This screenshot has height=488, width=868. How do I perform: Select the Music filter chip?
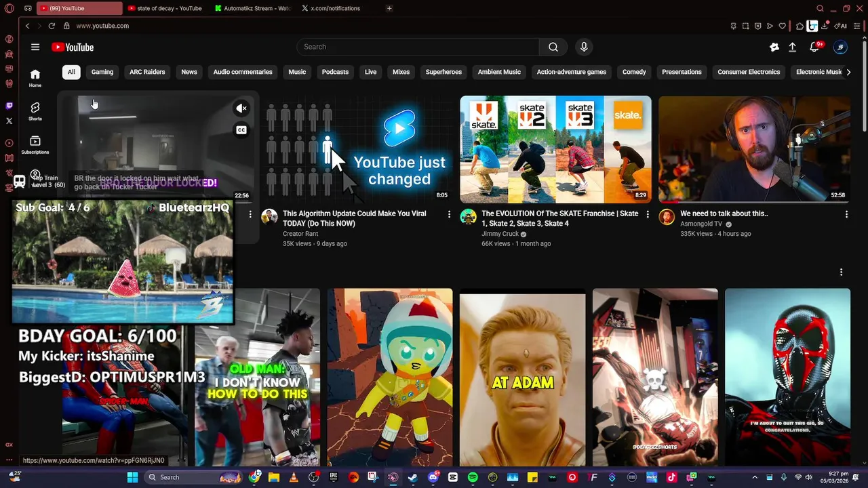[x=297, y=72]
